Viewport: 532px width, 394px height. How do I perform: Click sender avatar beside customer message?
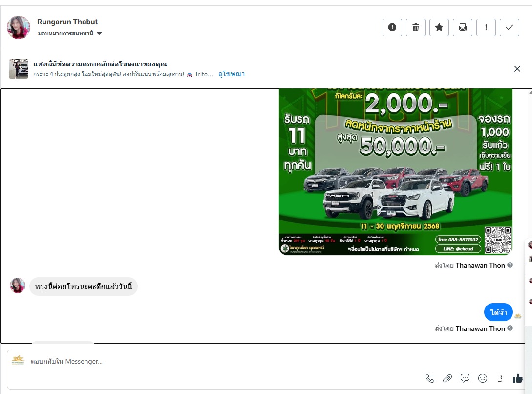pyautogui.click(x=18, y=285)
